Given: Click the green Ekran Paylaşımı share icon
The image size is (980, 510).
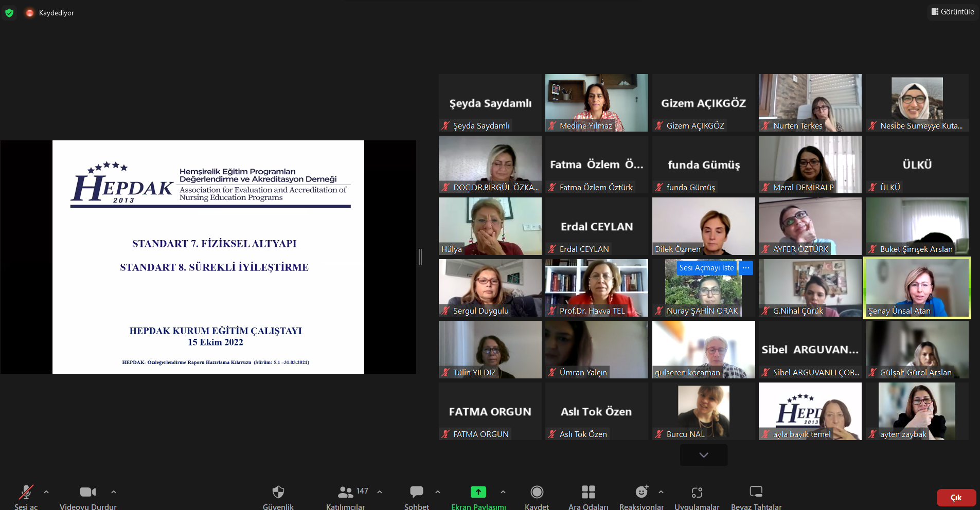Looking at the screenshot, I should point(478,492).
